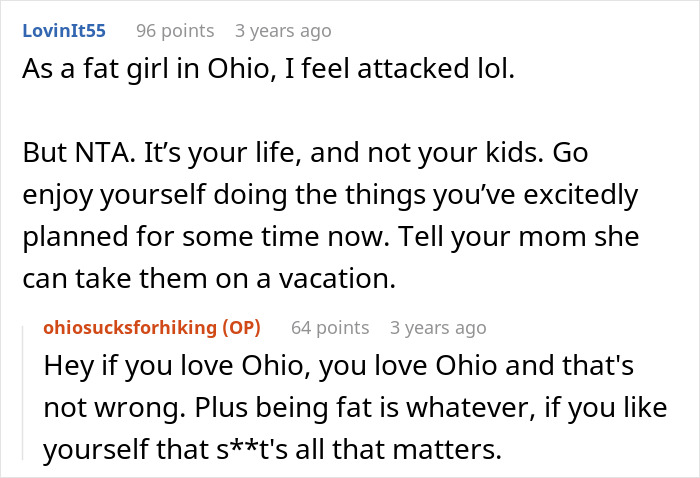
Task: Click LovinIt55's comment timestamp
Action: (282, 31)
